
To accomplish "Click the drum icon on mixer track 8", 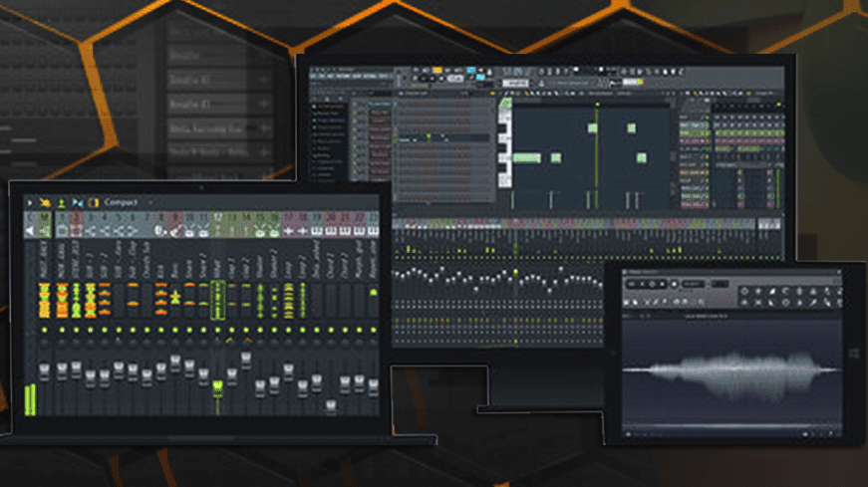I will (x=160, y=231).
